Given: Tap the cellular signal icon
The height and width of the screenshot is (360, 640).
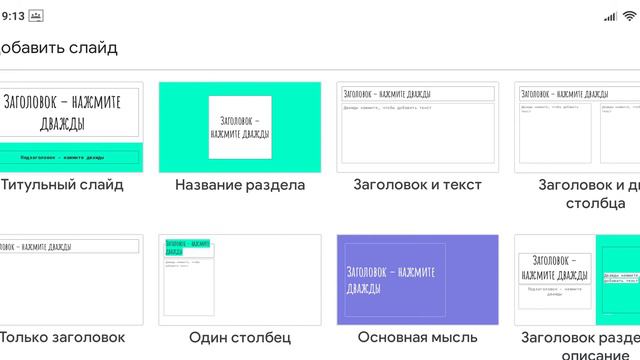Looking at the screenshot, I should (x=610, y=16).
